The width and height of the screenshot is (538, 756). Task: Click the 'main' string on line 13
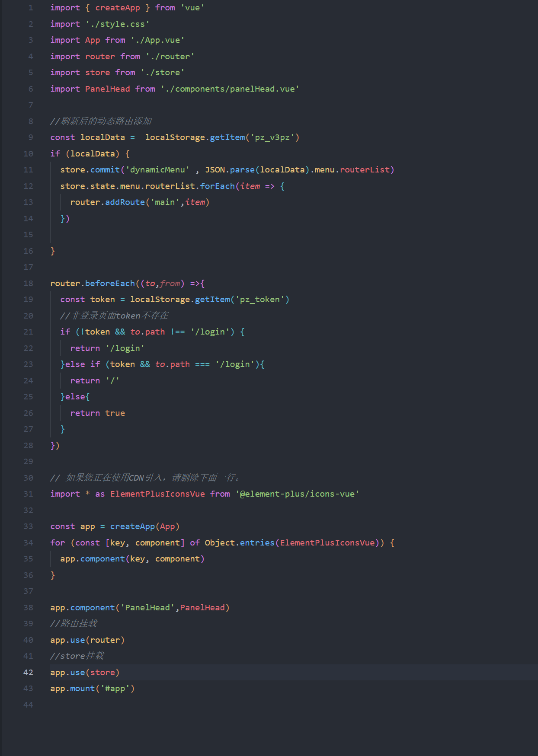click(x=165, y=202)
